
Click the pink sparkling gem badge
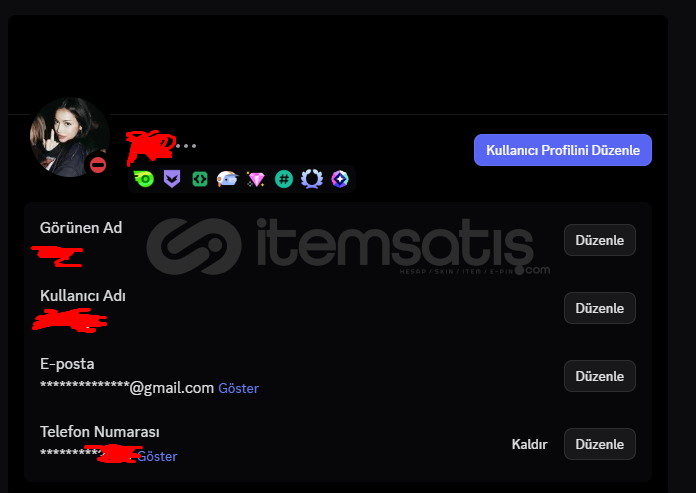(256, 179)
